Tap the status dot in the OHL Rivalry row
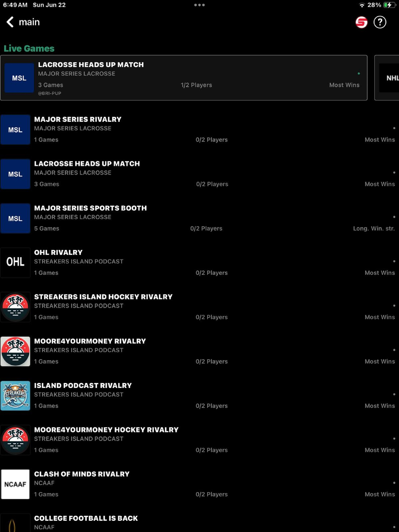This screenshot has width=399, height=532. click(x=394, y=261)
